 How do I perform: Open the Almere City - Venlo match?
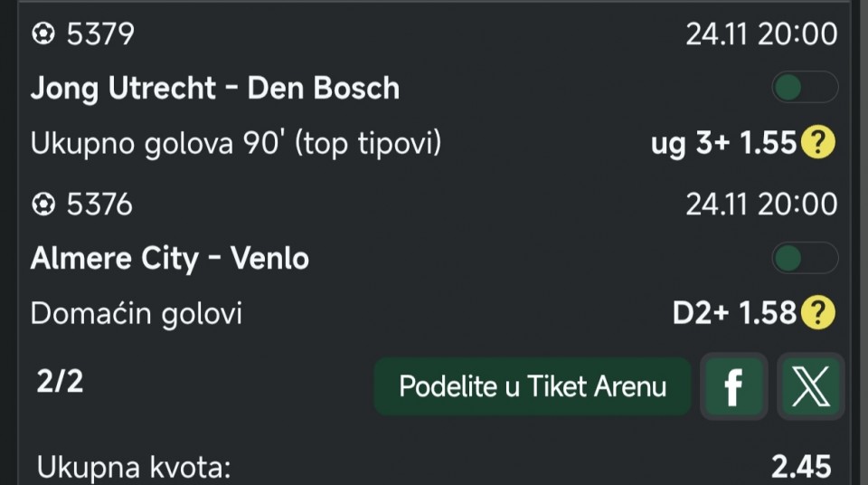click(x=170, y=259)
